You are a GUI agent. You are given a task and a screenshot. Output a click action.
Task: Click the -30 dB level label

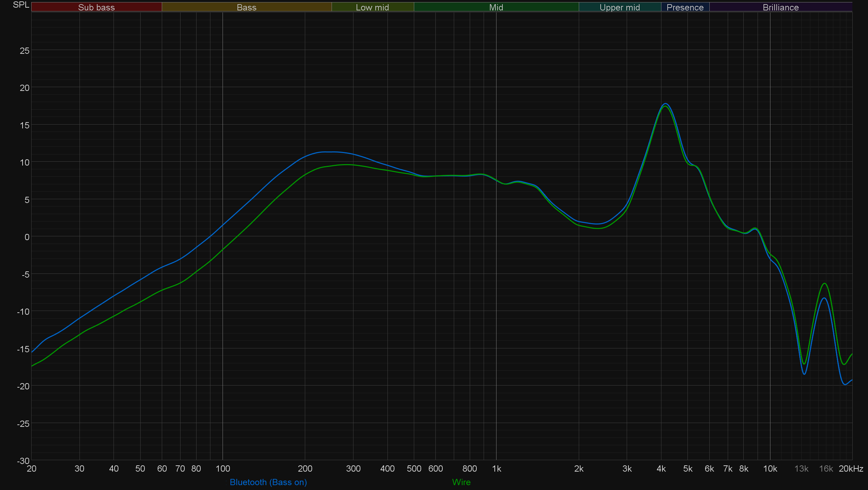pos(23,461)
